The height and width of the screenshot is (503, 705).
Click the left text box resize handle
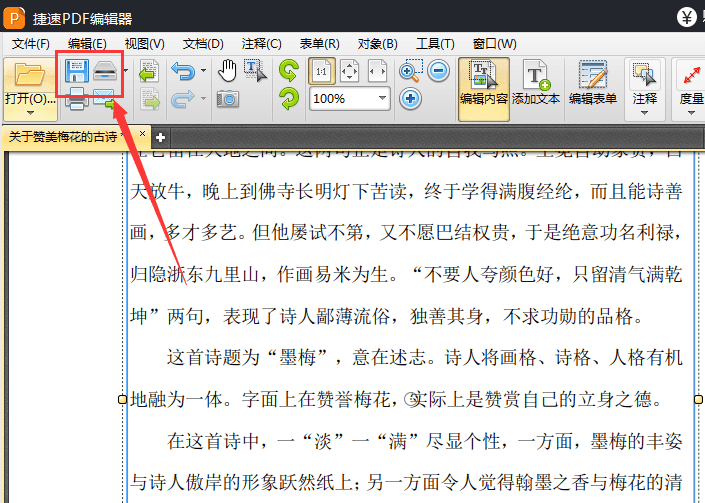pyautogui.click(x=122, y=399)
